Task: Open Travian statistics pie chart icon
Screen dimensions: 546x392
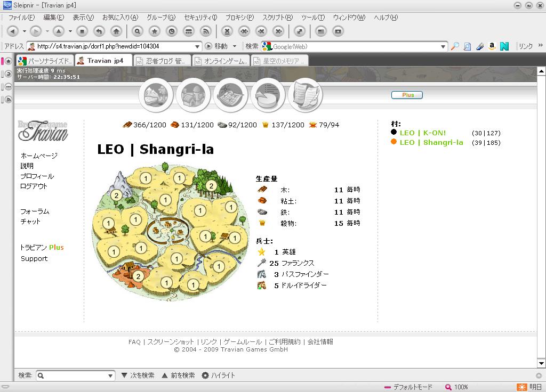Action: 268,95
